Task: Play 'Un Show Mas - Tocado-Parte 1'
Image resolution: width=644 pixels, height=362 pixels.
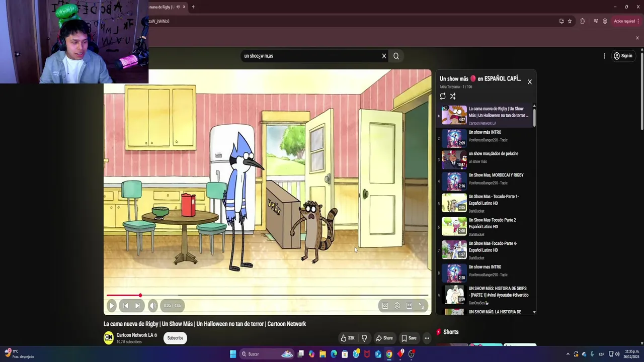Action: click(485, 203)
